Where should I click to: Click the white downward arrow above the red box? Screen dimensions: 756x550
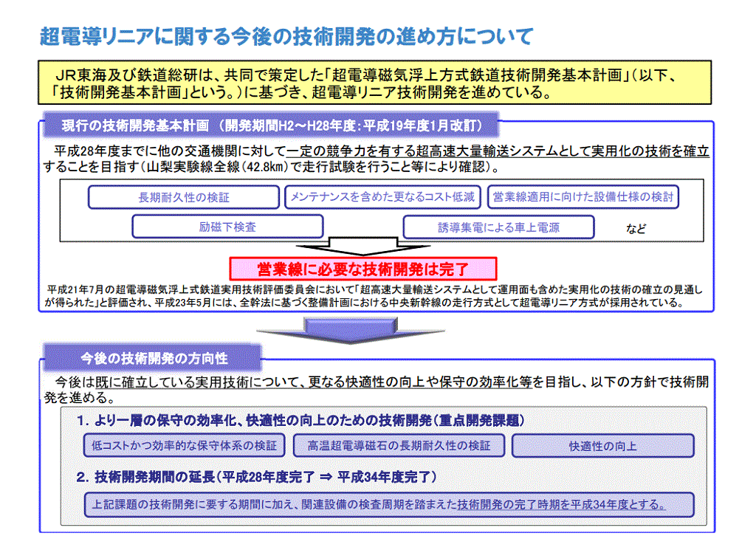point(363,246)
